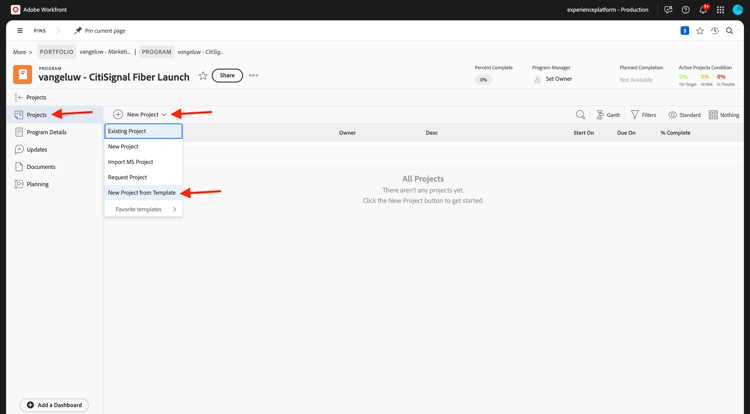The image size is (750, 414).
Task: Open the announcements chat icon in header
Action: coord(668,10)
